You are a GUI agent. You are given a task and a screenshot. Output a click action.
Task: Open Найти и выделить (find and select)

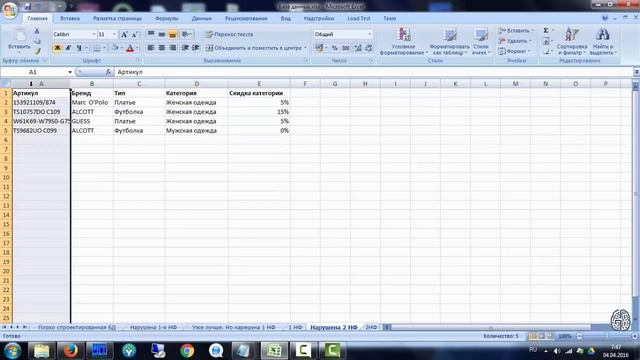point(603,42)
